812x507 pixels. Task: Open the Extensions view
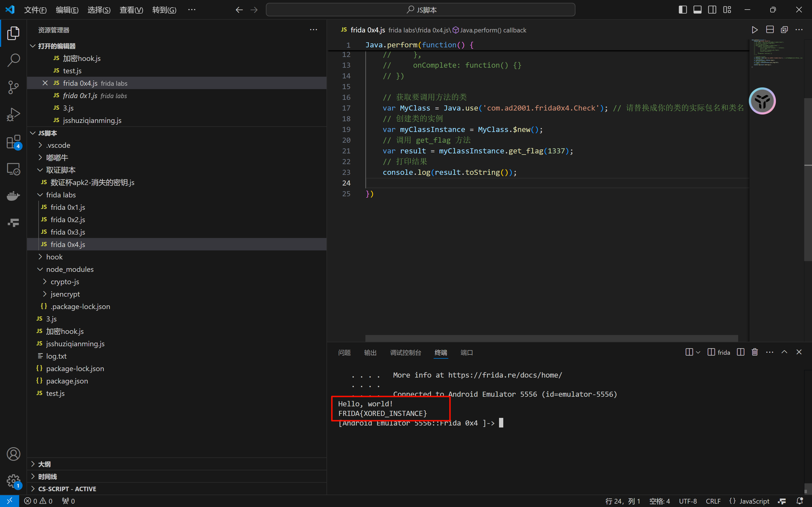point(14,142)
